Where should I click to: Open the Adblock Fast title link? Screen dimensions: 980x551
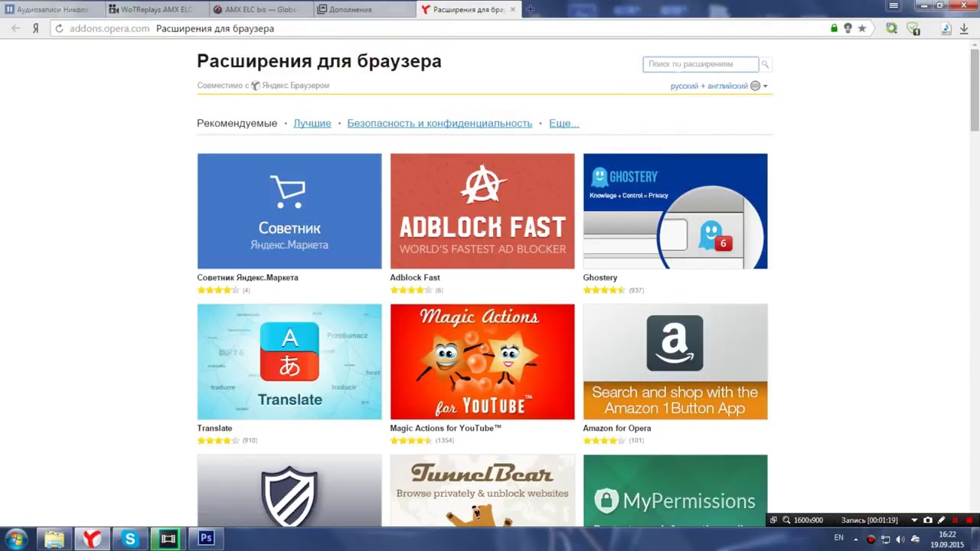[415, 278]
